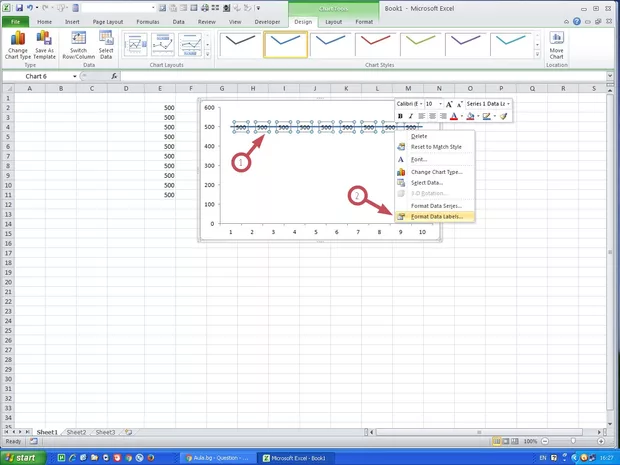Viewport: 620px width, 465px height.
Task: Click the insert function fx icon
Action: tap(114, 76)
